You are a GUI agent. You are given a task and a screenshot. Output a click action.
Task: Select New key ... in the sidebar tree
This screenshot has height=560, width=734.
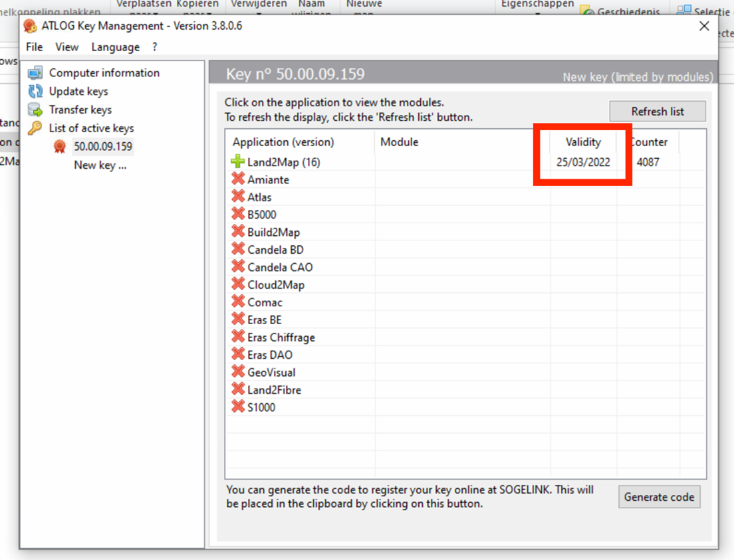[100, 165]
